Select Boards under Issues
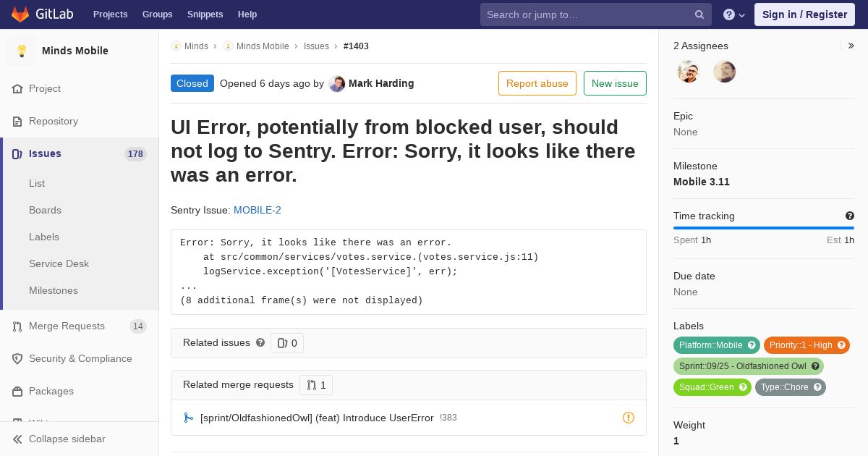This screenshot has width=868, height=456. 45,210
